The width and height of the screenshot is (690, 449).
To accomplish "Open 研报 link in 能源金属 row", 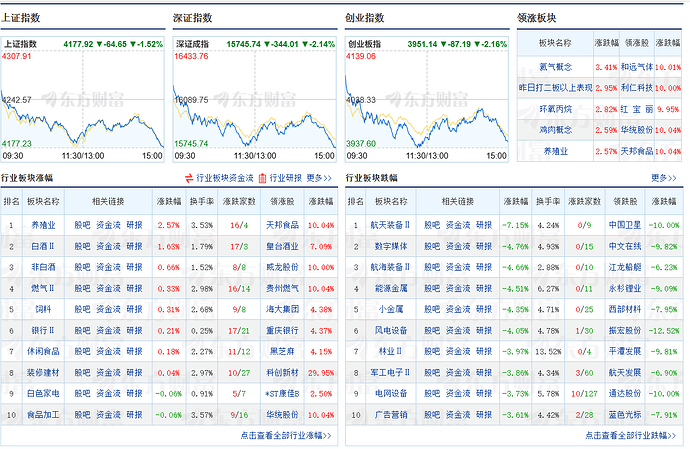I will (x=484, y=288).
